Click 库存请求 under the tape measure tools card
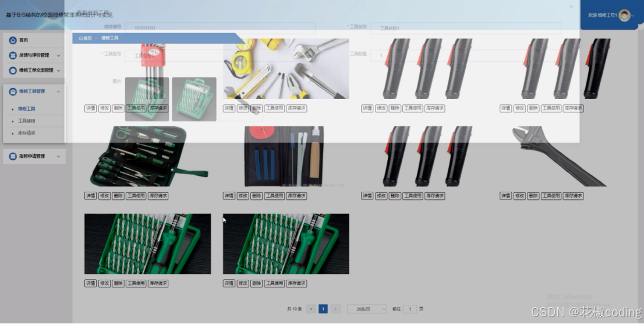The image size is (644, 324). (x=296, y=108)
